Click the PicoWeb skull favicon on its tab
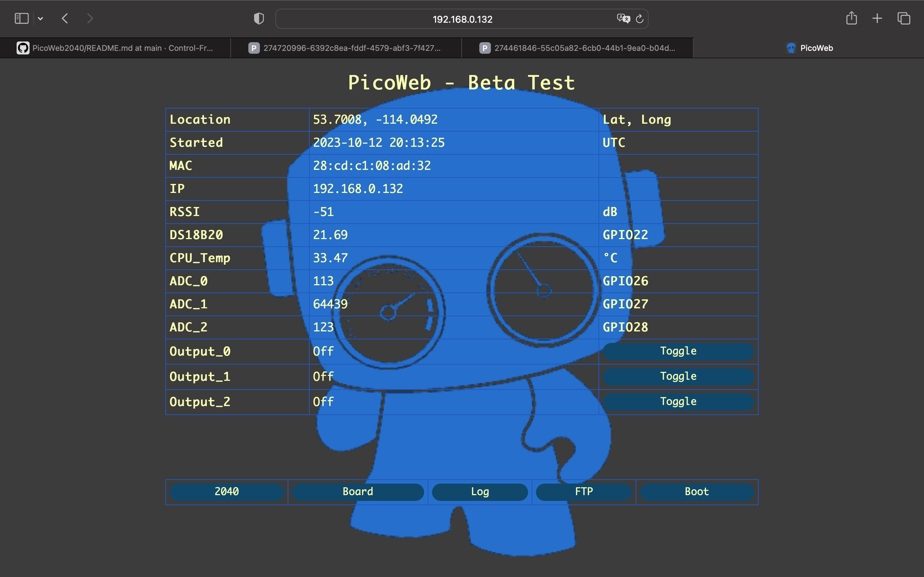This screenshot has height=577, width=924. [792, 48]
